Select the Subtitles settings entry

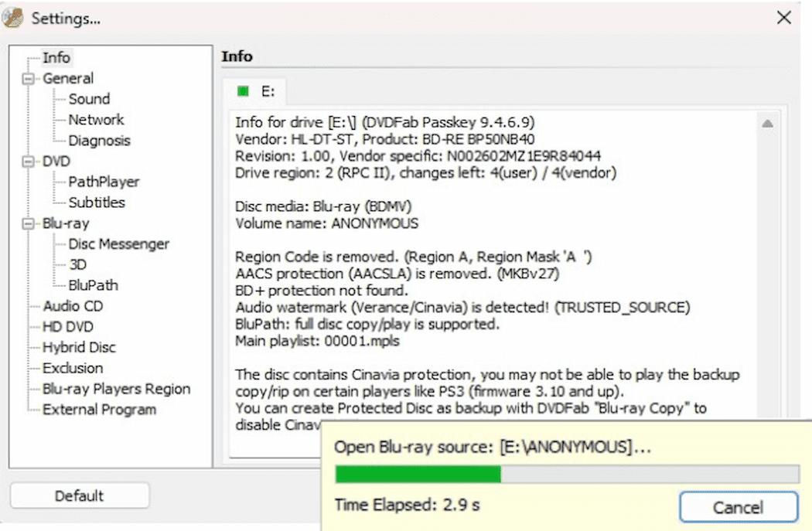pyautogui.click(x=96, y=203)
